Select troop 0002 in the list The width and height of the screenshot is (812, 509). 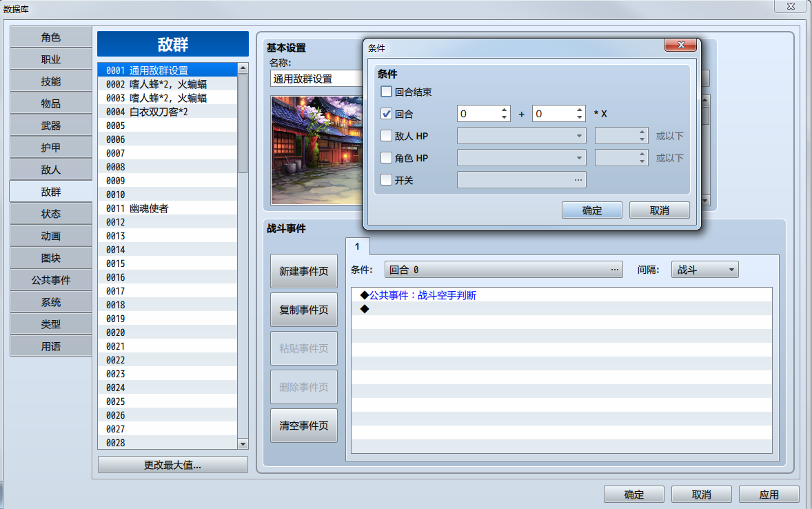pyautogui.click(x=168, y=84)
